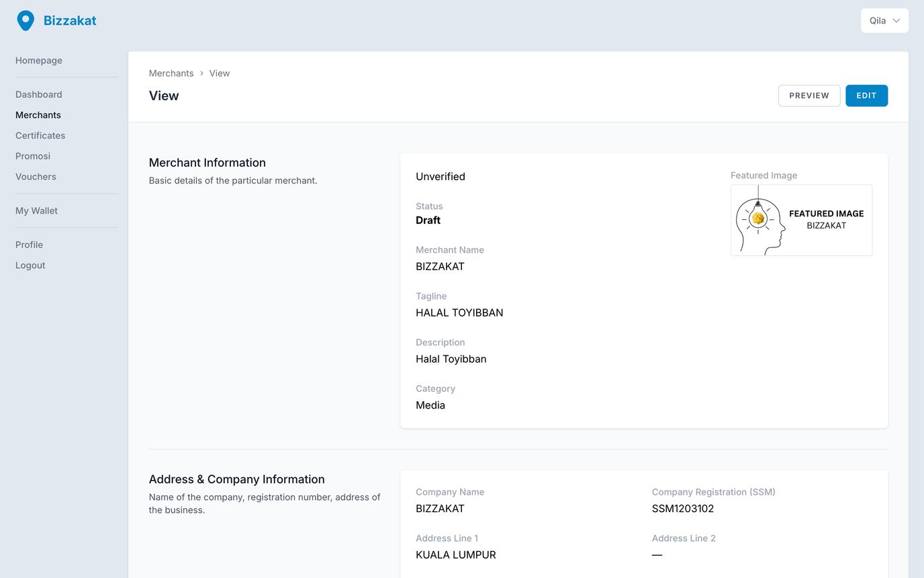
Task: Open My Wallet page
Action: pos(36,211)
